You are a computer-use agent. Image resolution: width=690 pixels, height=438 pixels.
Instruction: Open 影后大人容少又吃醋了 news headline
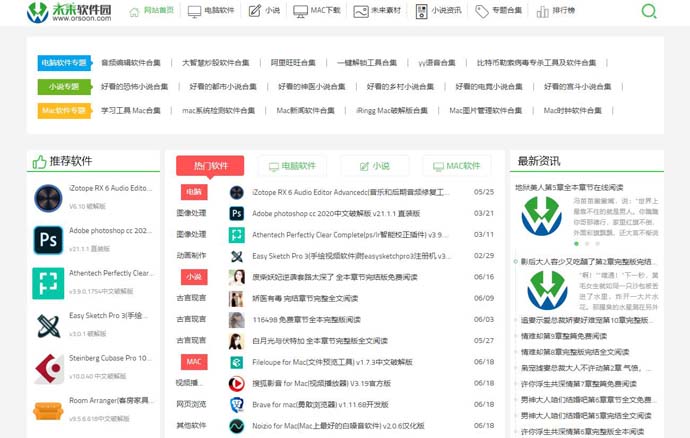[588, 261]
